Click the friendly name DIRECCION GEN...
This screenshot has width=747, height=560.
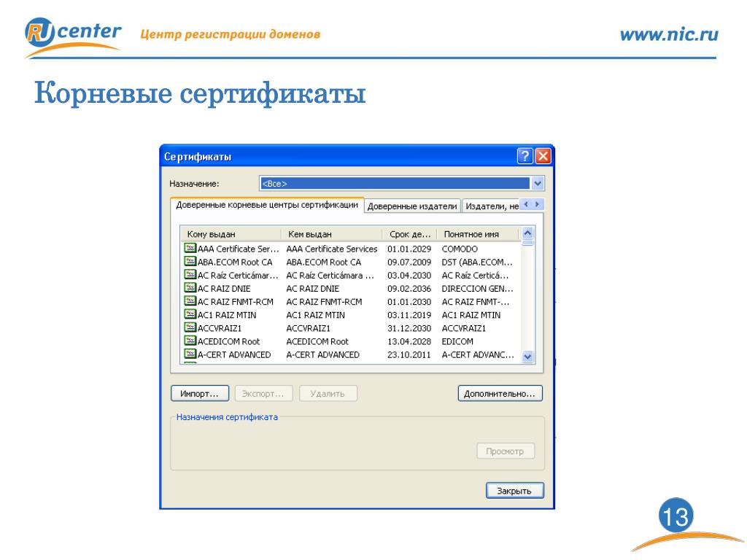477,289
